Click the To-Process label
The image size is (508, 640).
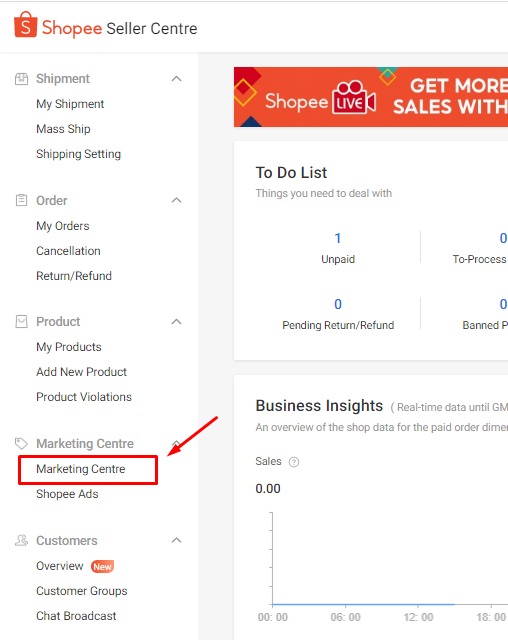coord(479,259)
